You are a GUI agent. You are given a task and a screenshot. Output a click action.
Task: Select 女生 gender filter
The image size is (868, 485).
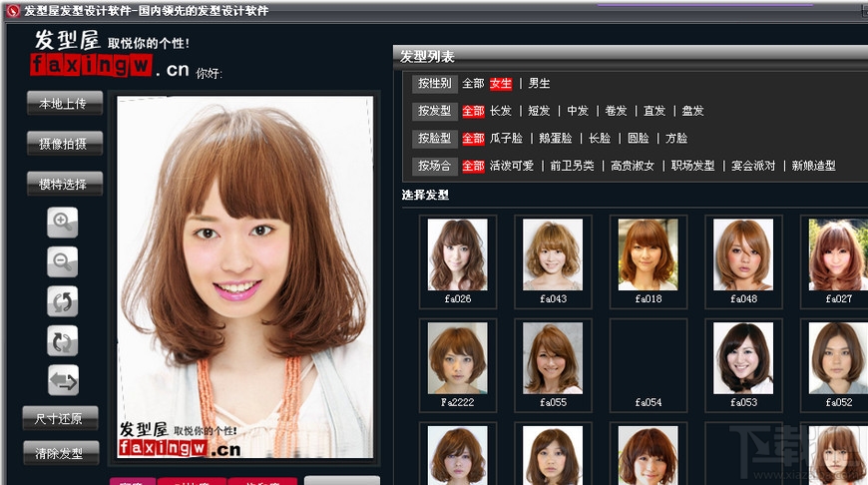tap(501, 84)
